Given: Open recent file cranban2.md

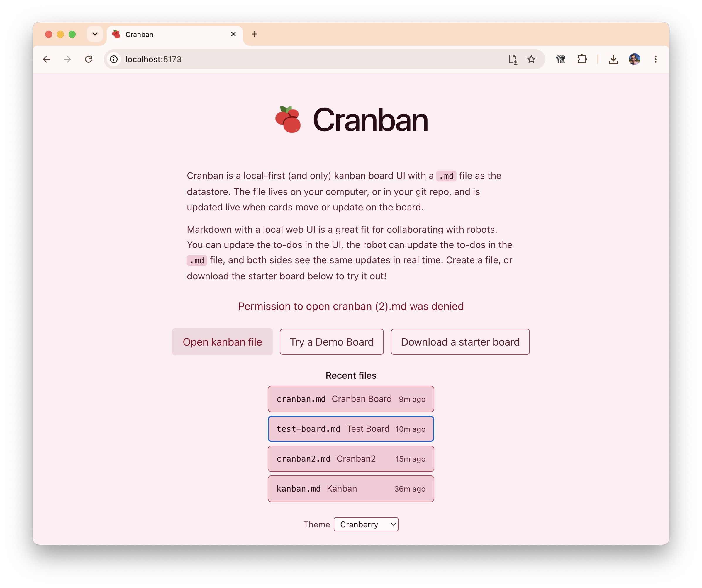Looking at the screenshot, I should [x=351, y=459].
